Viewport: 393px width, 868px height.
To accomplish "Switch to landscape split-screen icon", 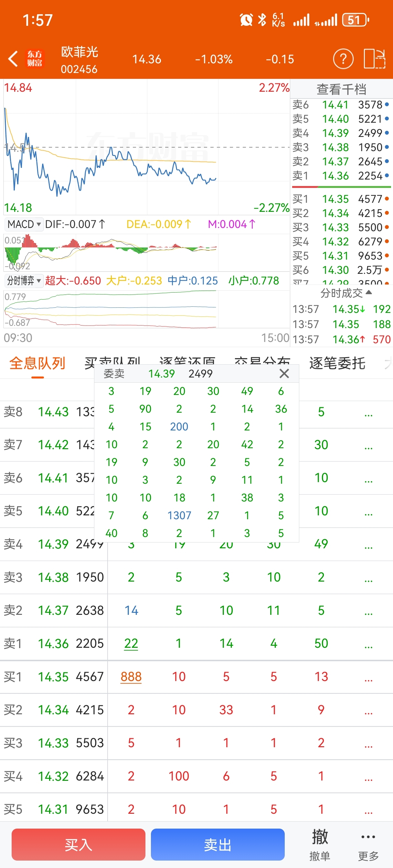I will (x=375, y=59).
